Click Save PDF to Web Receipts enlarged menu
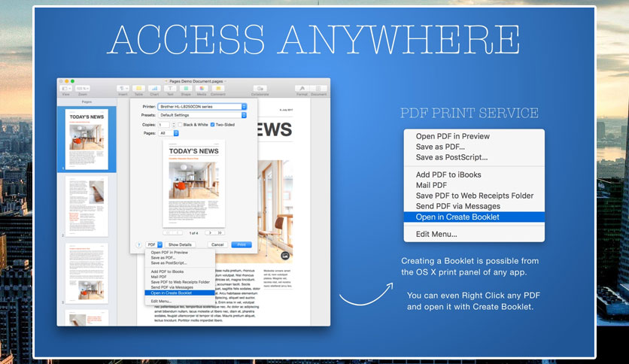The height and width of the screenshot is (364, 629). tap(474, 196)
